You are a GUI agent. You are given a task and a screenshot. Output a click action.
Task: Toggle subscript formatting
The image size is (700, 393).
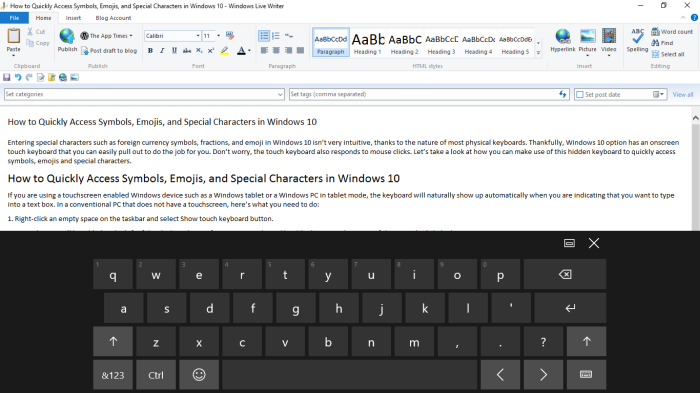coord(199,50)
